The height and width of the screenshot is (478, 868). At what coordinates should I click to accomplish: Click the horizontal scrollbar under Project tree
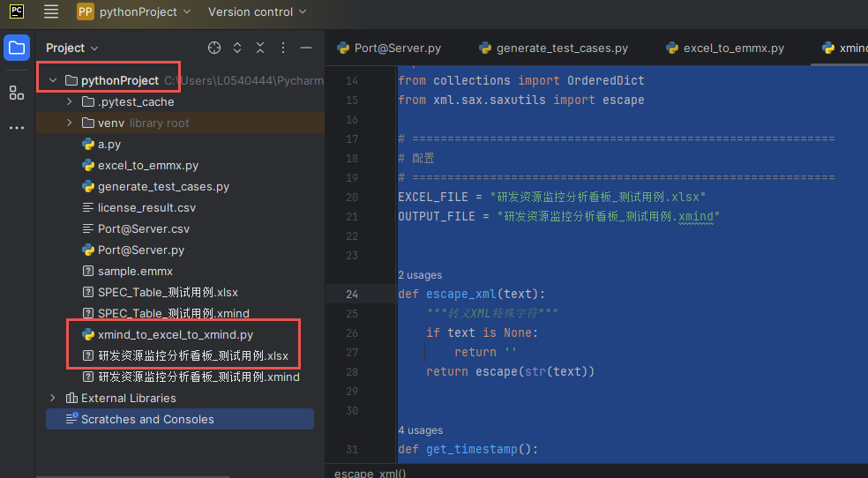pyautogui.click(x=133, y=476)
